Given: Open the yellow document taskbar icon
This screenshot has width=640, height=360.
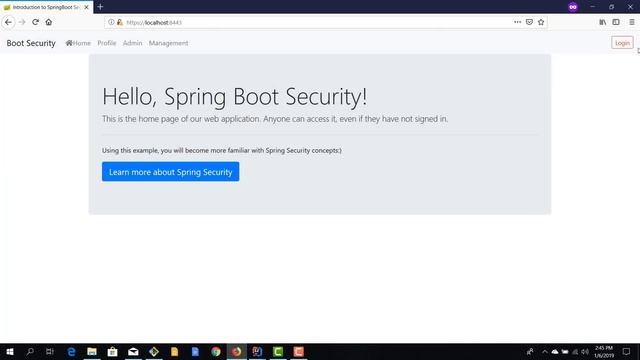Looking at the screenshot, I should tap(174, 351).
